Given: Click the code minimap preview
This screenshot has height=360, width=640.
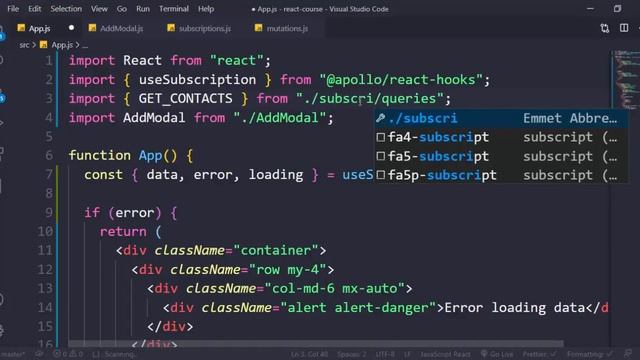Looking at the screenshot, I should coord(627,80).
